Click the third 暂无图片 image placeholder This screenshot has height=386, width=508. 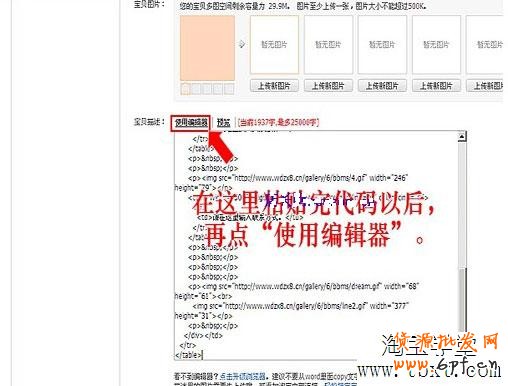pyautogui.click(x=382, y=44)
